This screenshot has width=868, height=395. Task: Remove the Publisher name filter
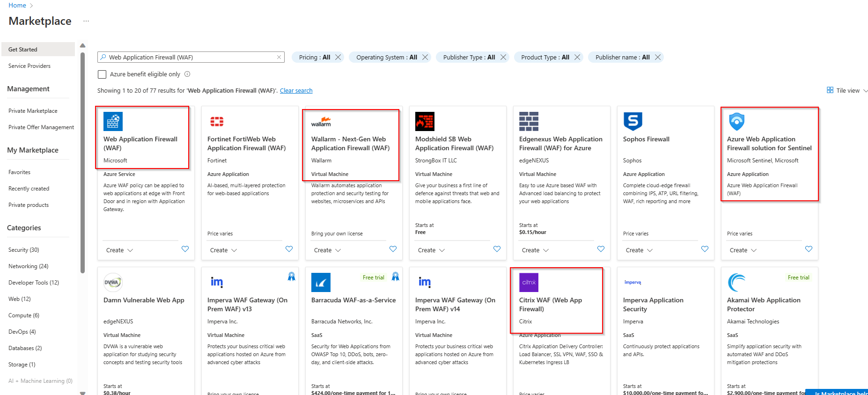(658, 57)
